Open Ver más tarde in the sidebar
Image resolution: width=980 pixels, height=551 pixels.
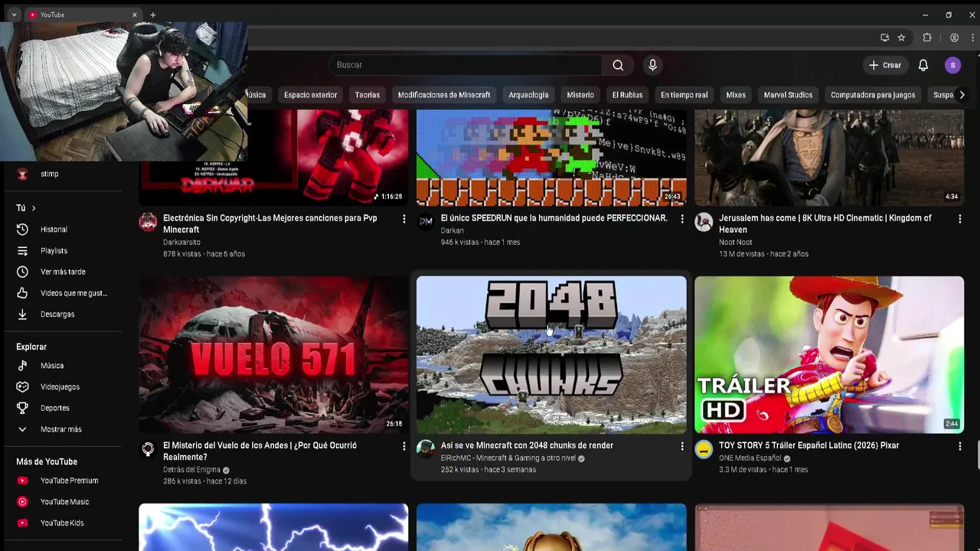(61, 272)
